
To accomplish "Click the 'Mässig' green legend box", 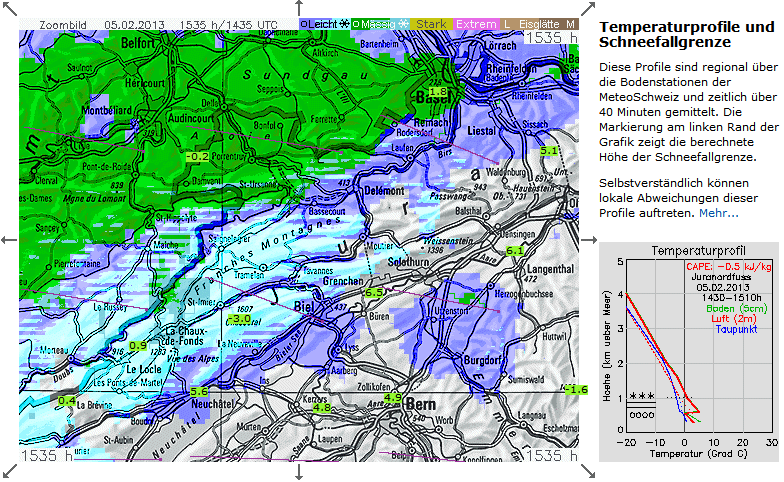I will click(x=380, y=24).
